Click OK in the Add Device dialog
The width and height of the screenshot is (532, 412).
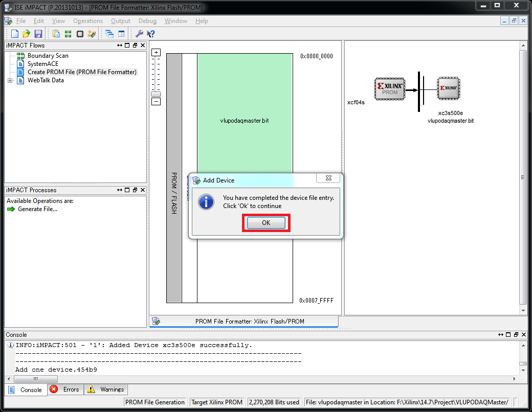[266, 223]
